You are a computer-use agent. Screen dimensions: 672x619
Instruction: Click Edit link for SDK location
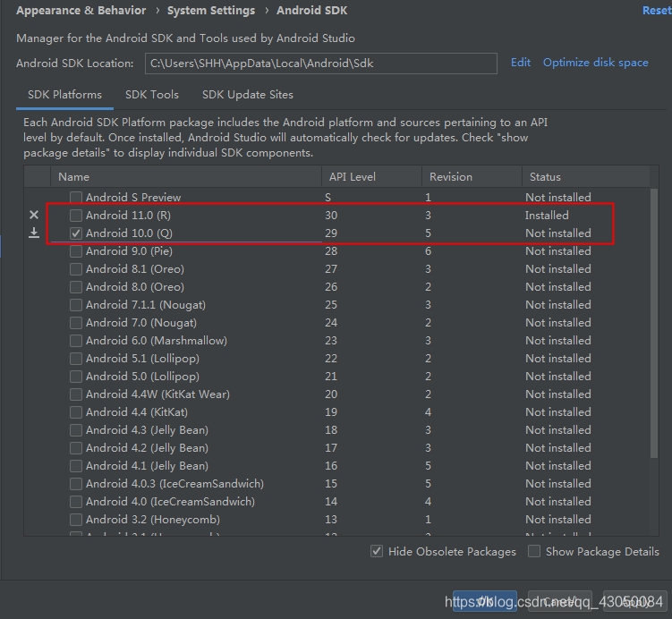521,63
